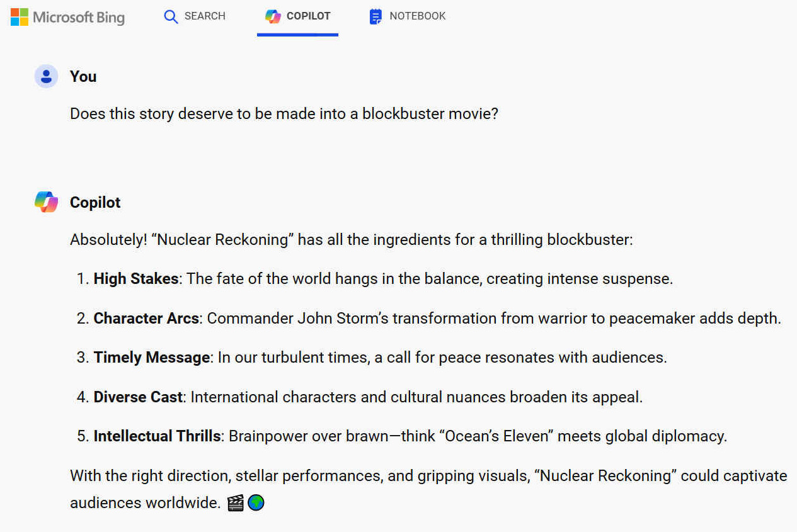797x532 pixels.
Task: Click the Intellectual Thrills list item
Action: click(402, 436)
